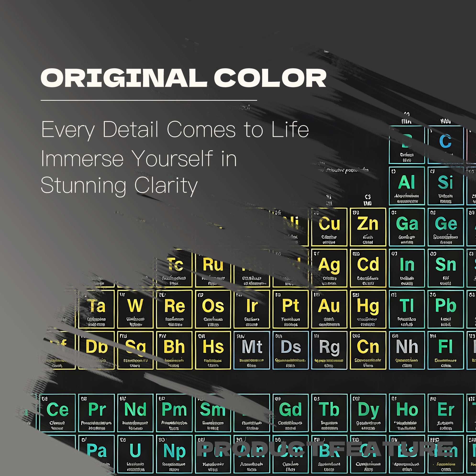Viewport: 476px width, 476px height.
Task: Select the Hg element tile
Action: tap(368, 309)
